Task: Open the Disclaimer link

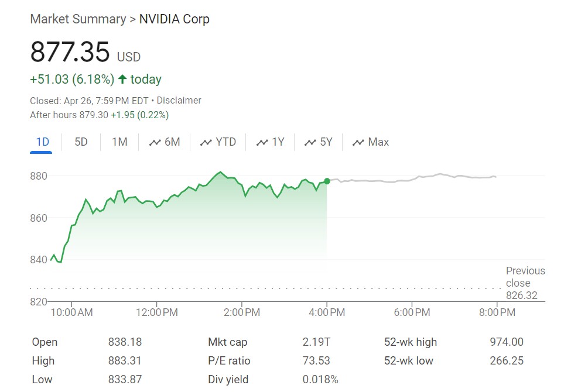Action: pos(179,101)
